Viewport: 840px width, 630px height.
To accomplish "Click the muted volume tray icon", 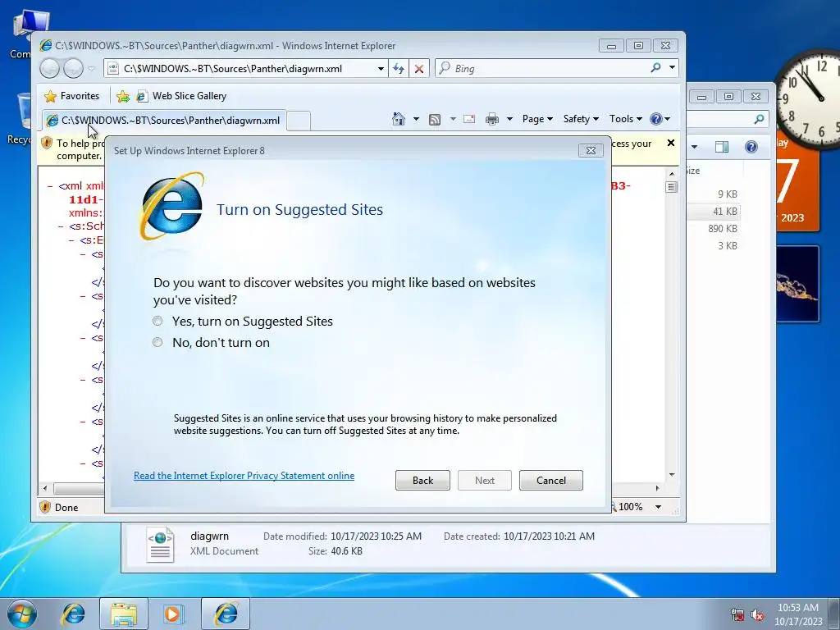I will tap(757, 615).
